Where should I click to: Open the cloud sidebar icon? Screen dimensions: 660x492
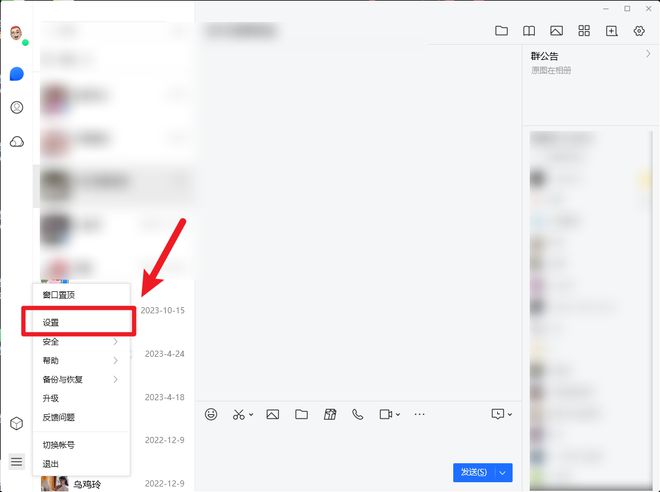tap(17, 141)
